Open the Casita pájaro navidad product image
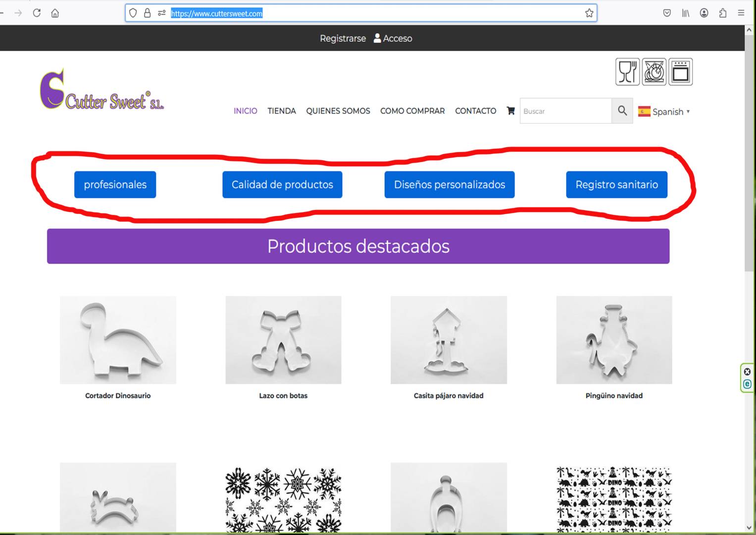The width and height of the screenshot is (756, 535). (x=449, y=340)
